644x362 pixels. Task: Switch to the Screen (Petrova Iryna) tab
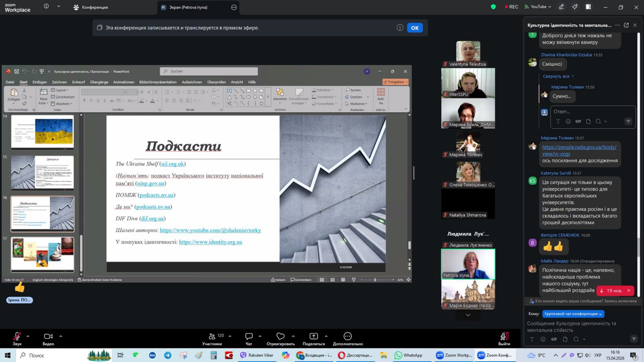[188, 7]
